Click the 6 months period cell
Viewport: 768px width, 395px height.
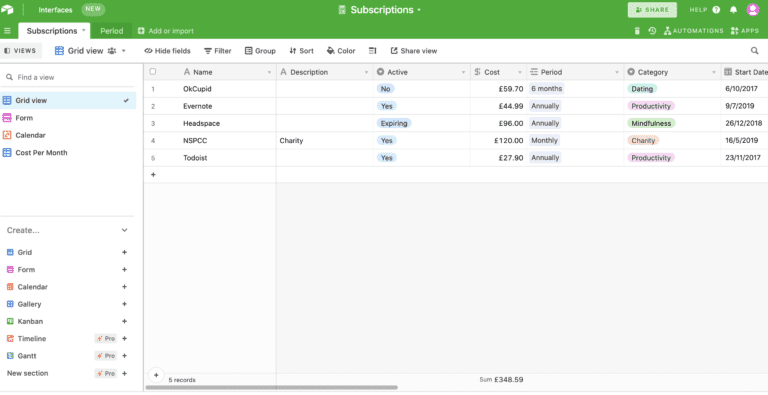pyautogui.click(x=575, y=89)
